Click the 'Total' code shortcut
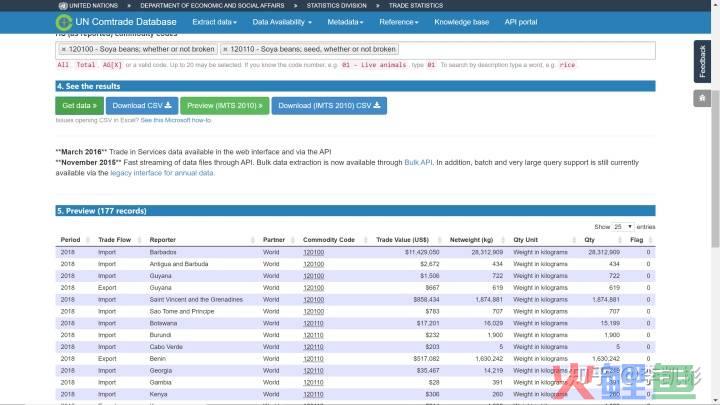Viewport: 720px width, 405px height. [85, 65]
